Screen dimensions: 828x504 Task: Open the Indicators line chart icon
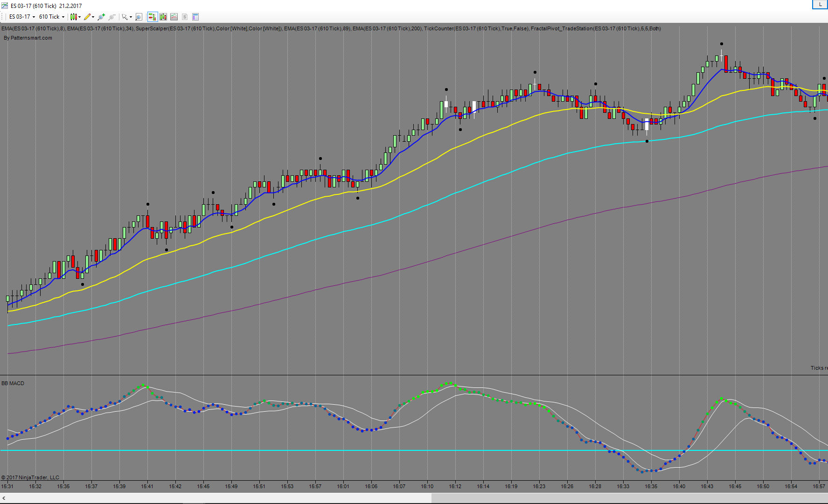point(174,17)
